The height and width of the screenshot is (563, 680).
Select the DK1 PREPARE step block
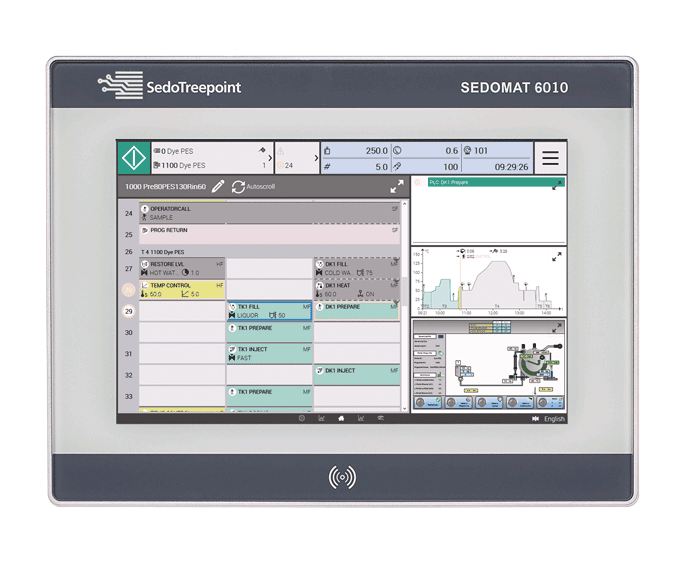pos(356,311)
